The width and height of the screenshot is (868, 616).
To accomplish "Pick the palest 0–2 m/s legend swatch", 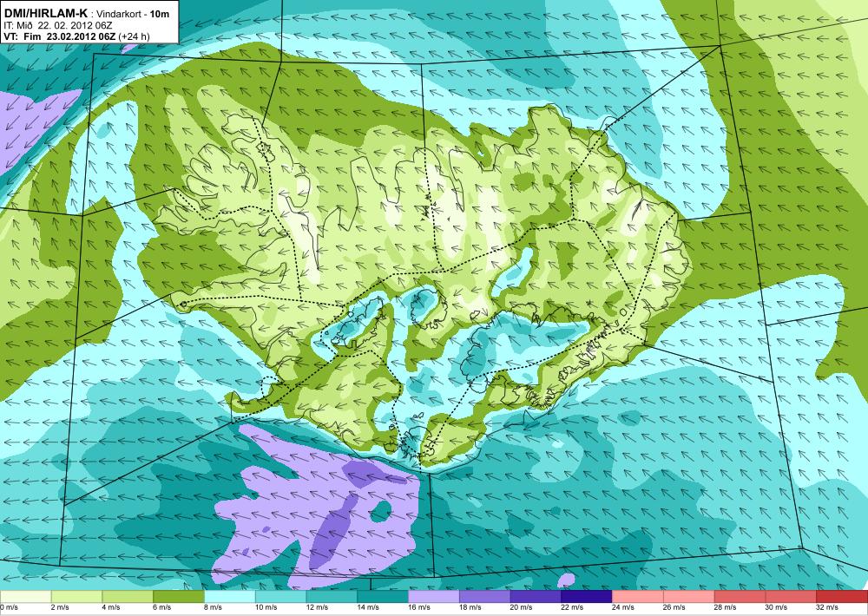I will (25, 597).
